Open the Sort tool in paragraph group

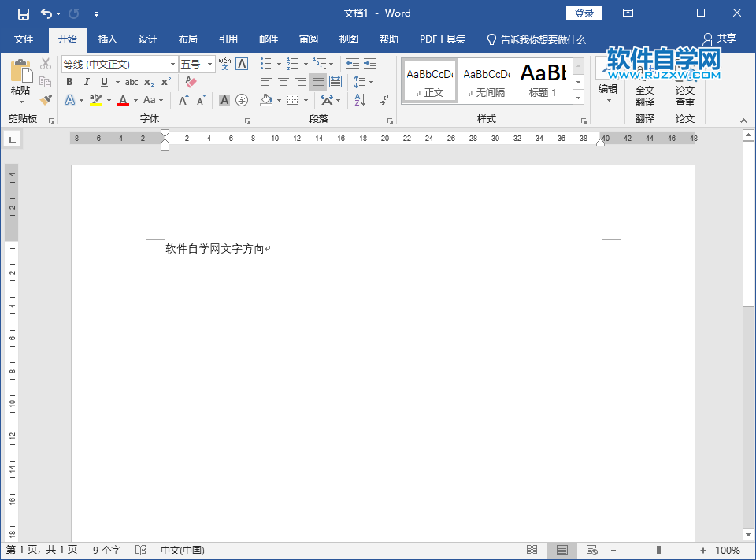tap(360, 99)
